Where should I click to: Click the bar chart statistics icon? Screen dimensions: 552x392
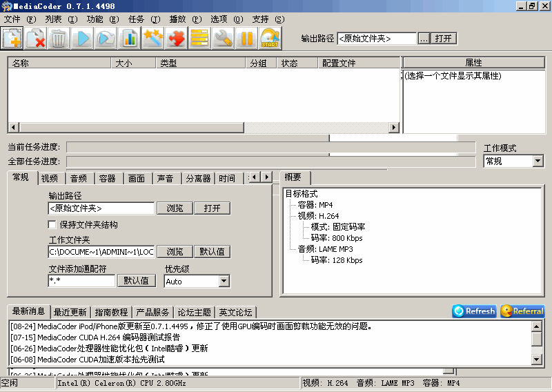click(x=129, y=38)
